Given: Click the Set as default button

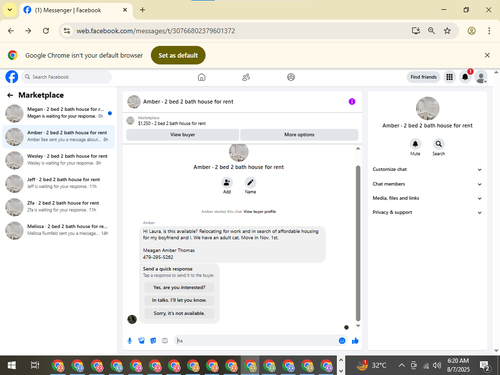Looking at the screenshot, I should (x=178, y=55).
